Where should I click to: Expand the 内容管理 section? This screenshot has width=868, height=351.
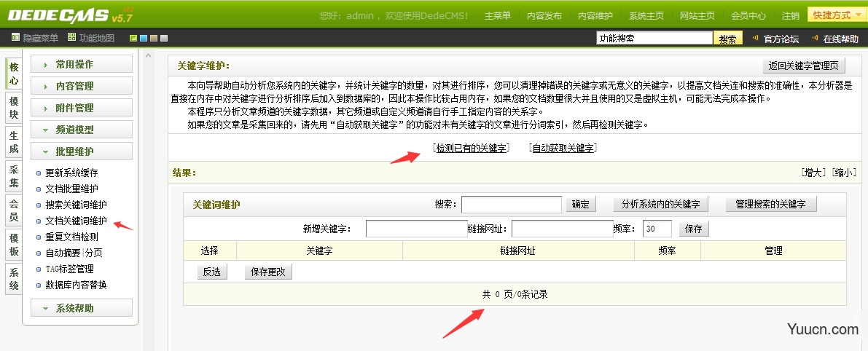[81, 86]
